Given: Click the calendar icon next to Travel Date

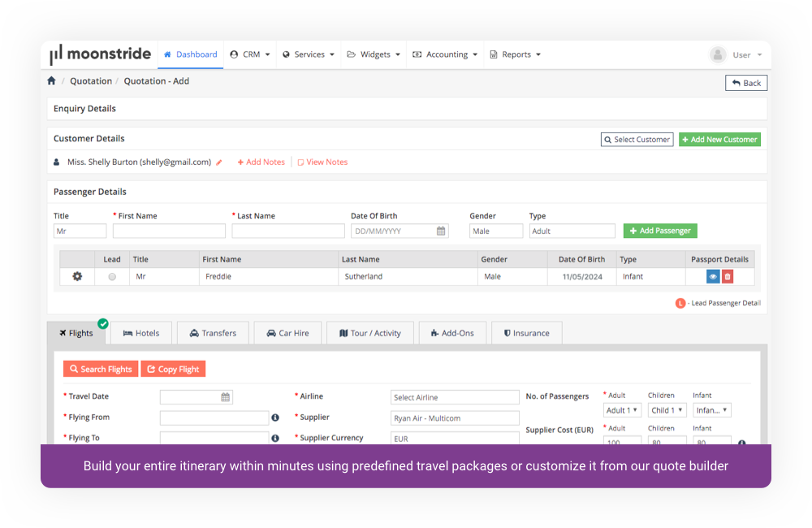Looking at the screenshot, I should (226, 397).
